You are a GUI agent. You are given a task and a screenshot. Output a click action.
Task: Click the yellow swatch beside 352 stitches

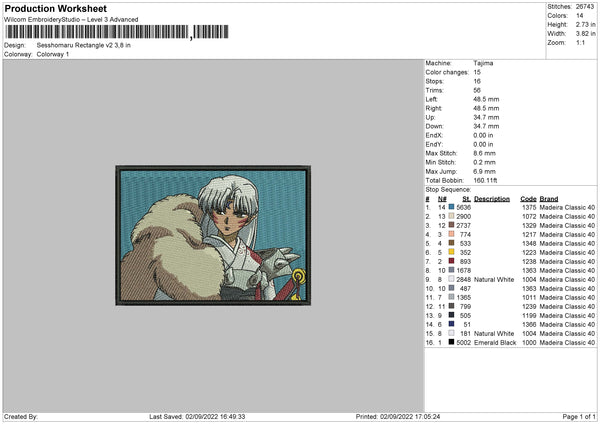pos(452,252)
